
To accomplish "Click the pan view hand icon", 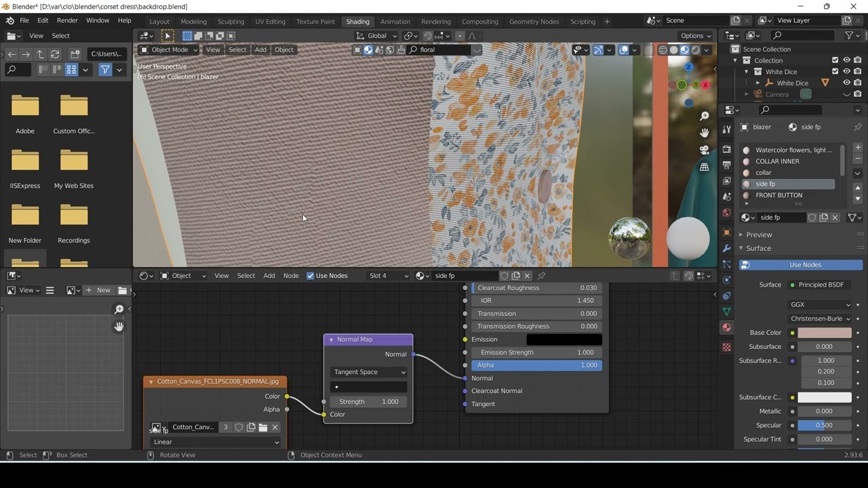I will 705,133.
